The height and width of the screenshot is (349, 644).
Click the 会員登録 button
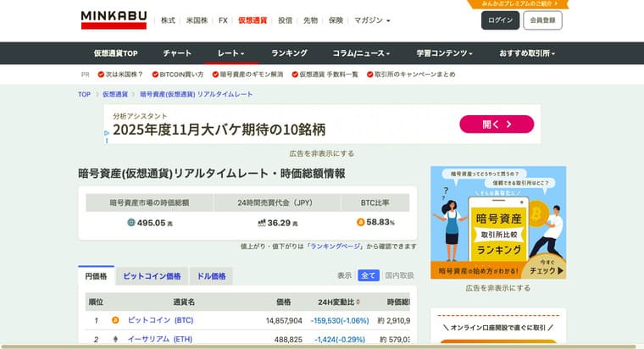tap(542, 20)
